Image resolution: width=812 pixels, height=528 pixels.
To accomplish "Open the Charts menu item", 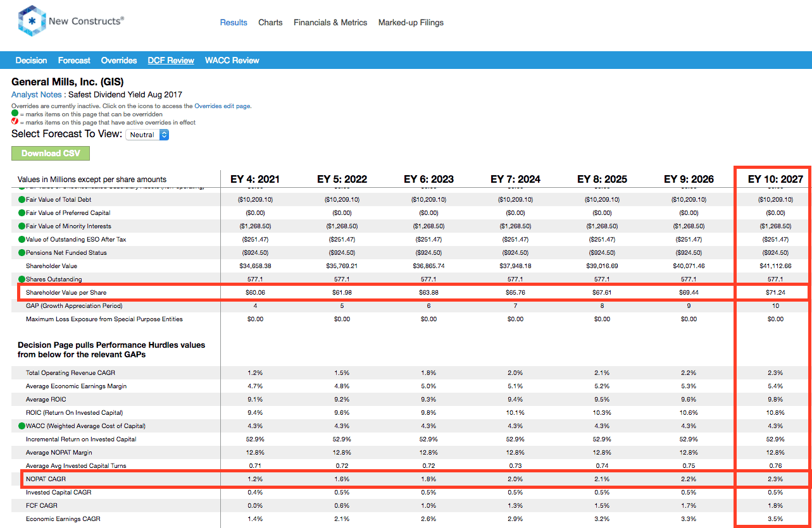I will (270, 22).
